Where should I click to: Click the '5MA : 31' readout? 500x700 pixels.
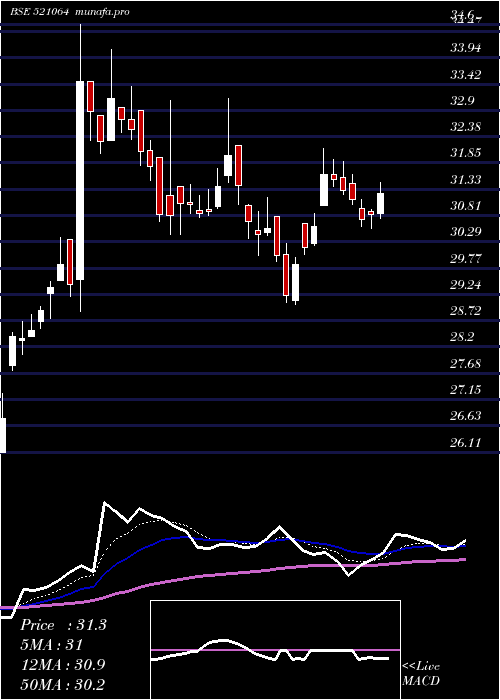(x=51, y=645)
